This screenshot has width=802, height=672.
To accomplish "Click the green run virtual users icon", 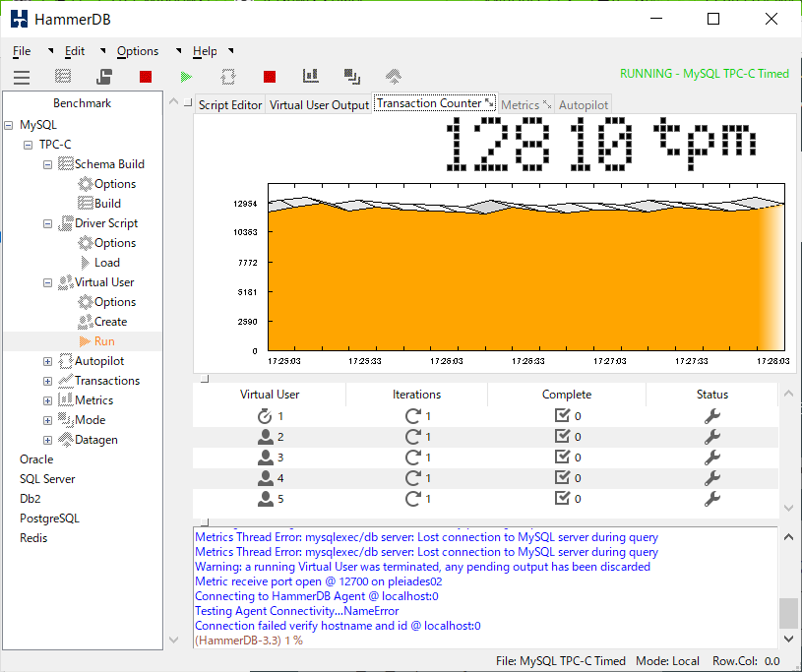I will pos(186,77).
